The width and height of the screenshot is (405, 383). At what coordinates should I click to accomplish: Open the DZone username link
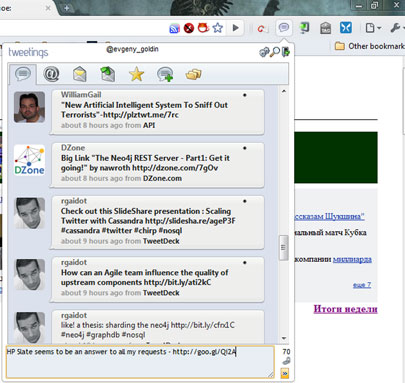[73, 148]
